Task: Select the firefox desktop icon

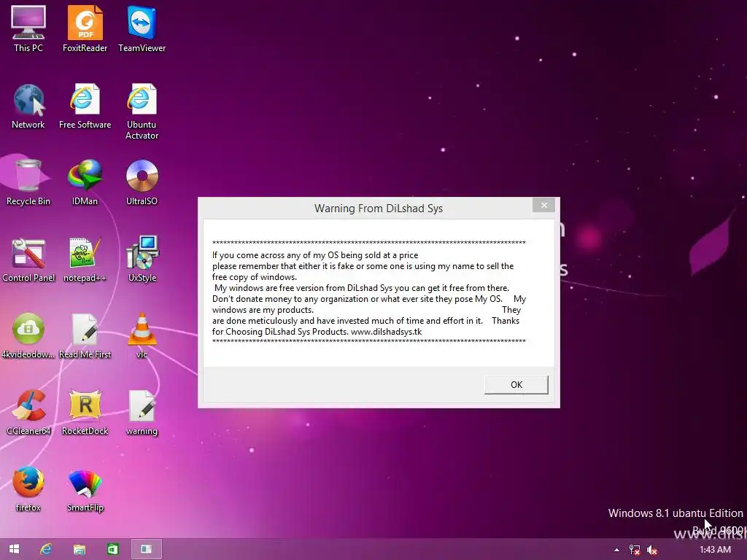Action: [28, 489]
